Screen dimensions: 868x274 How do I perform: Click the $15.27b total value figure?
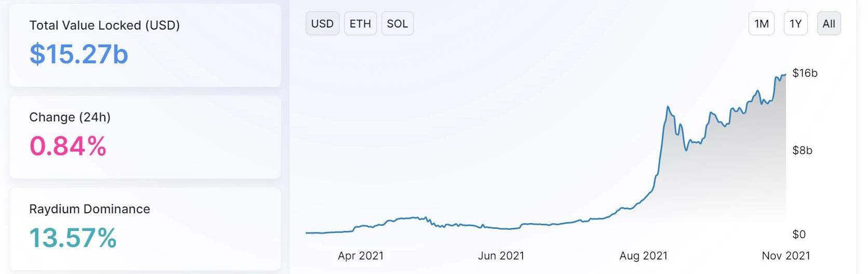coord(79,54)
